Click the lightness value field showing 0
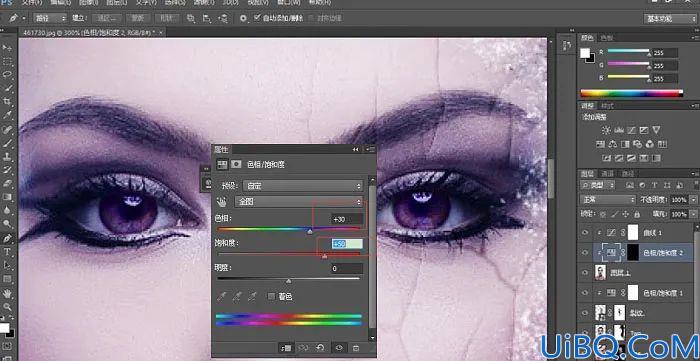This screenshot has width=700, height=361. (347, 269)
